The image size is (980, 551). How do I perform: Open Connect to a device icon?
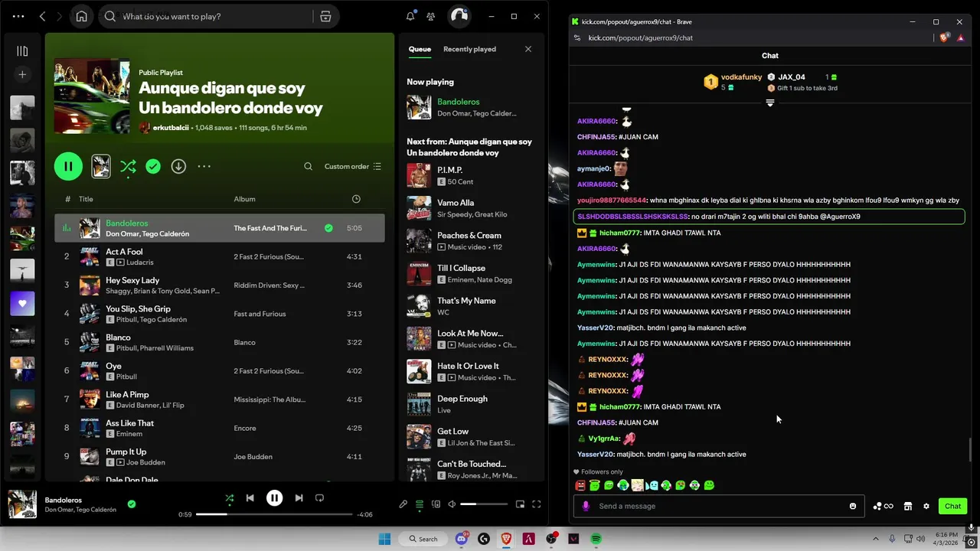click(436, 504)
